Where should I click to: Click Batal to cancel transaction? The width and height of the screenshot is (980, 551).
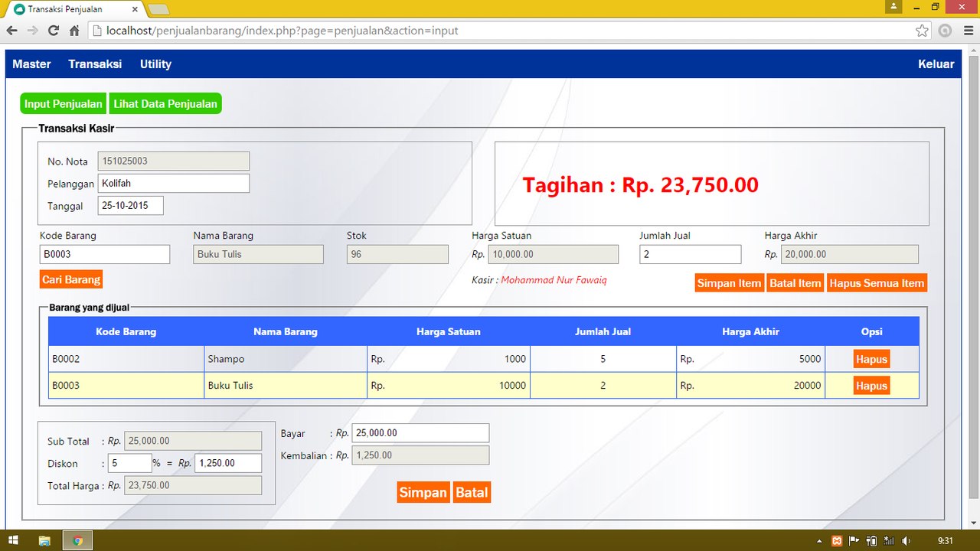472,492
